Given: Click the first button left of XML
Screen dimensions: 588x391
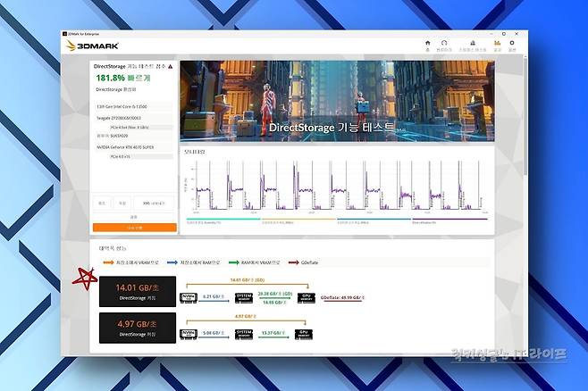Looking at the screenshot, I should pyautogui.click(x=102, y=203).
